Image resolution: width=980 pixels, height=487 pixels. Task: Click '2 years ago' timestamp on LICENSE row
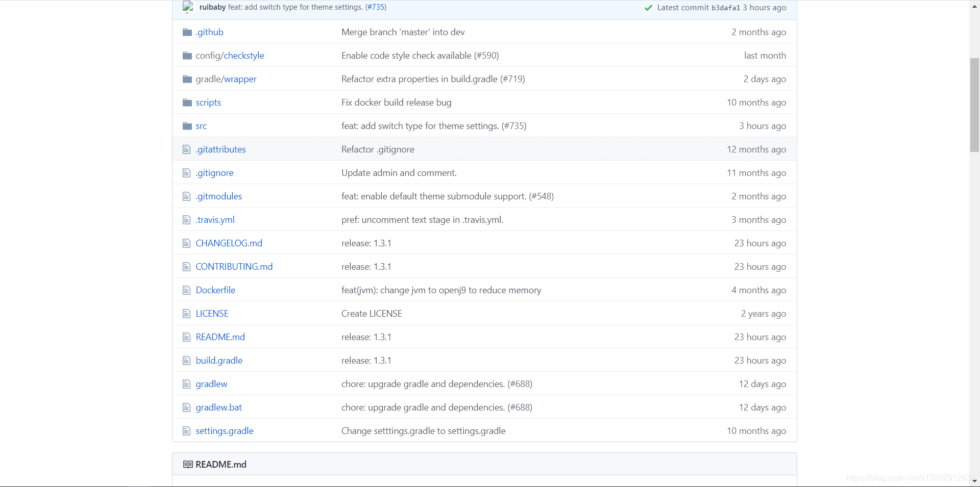click(x=763, y=314)
